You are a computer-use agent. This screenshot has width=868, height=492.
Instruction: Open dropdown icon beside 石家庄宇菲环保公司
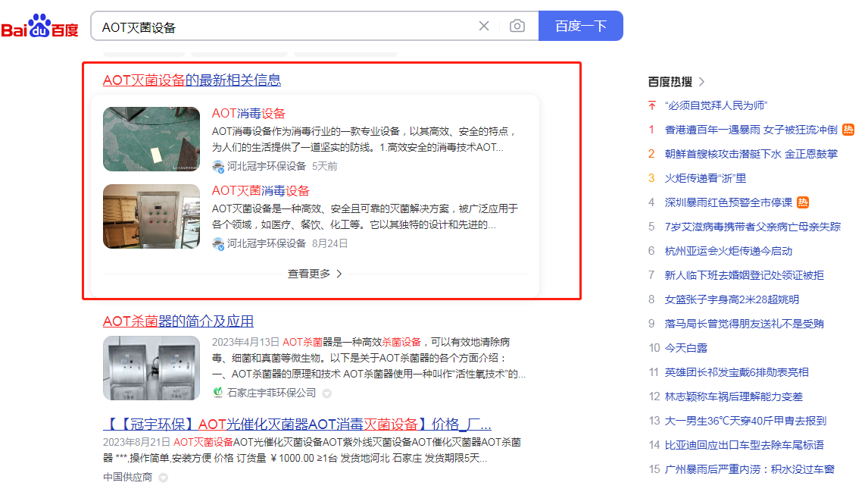[327, 393]
